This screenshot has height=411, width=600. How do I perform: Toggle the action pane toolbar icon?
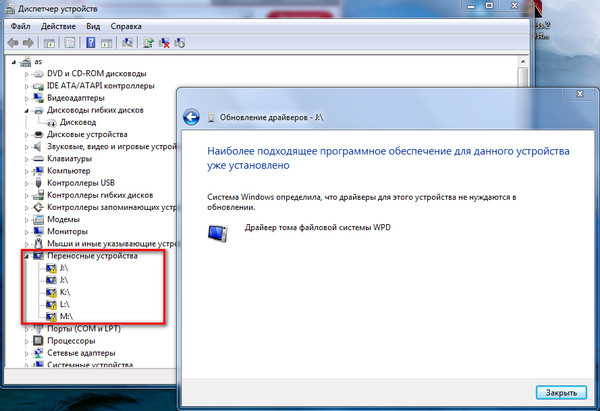pos(106,43)
